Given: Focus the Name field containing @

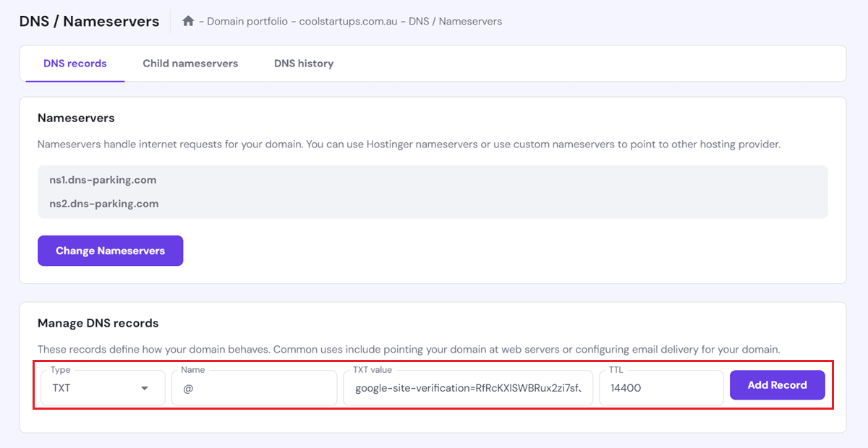Looking at the screenshot, I should click(254, 388).
